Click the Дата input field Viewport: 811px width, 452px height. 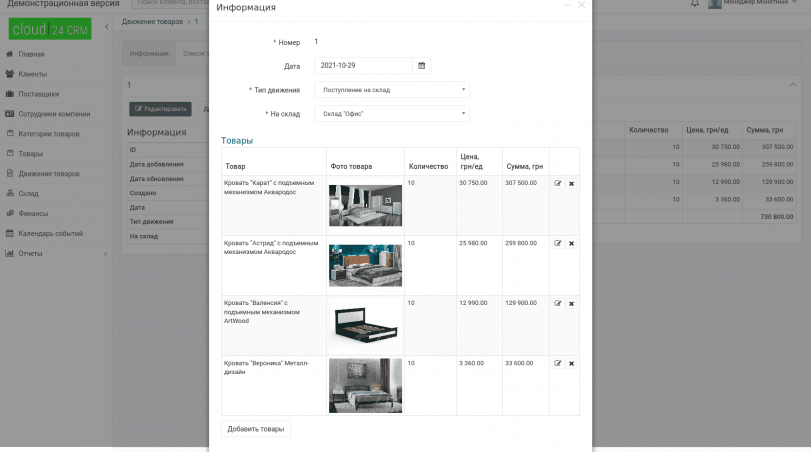click(362, 66)
